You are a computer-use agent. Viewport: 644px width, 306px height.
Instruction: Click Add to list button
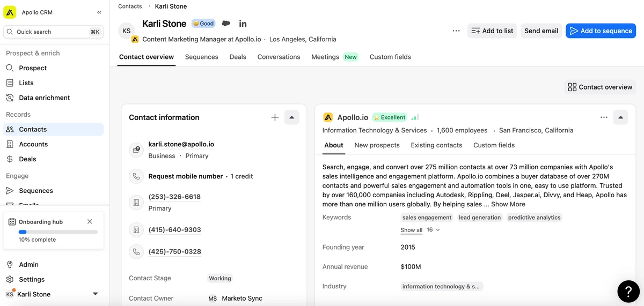[x=492, y=31]
